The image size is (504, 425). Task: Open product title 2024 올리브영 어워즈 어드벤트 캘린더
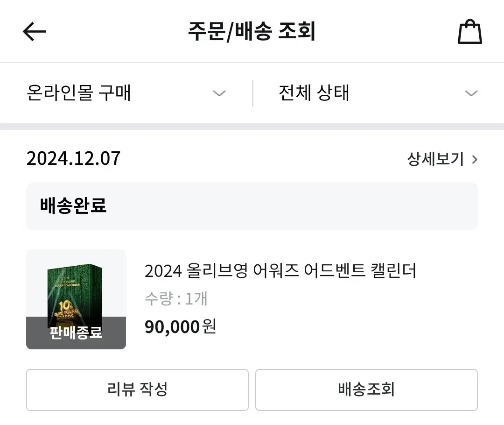coord(280,270)
